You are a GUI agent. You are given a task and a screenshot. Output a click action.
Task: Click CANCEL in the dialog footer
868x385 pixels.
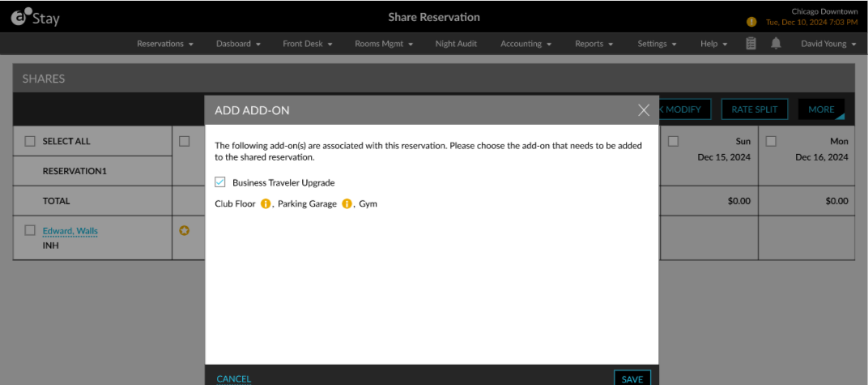pos(234,379)
